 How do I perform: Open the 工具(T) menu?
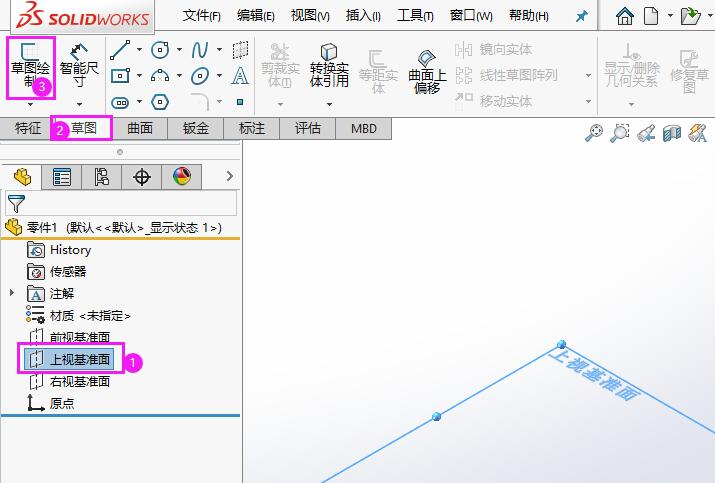(415, 16)
